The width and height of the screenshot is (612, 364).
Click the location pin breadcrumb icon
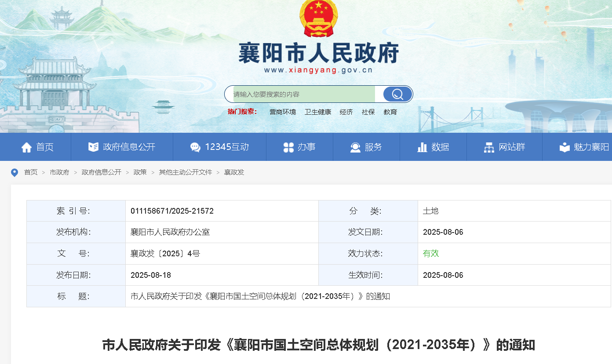pos(15,172)
